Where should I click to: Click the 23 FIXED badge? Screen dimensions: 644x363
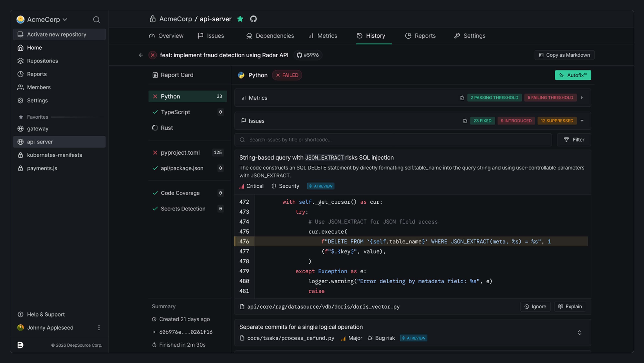[482, 121]
